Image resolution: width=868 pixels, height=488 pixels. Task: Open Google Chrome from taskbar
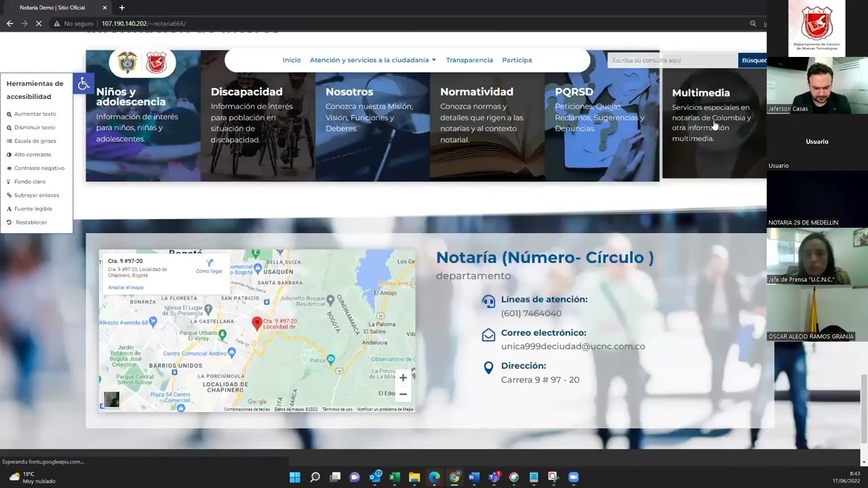454,477
